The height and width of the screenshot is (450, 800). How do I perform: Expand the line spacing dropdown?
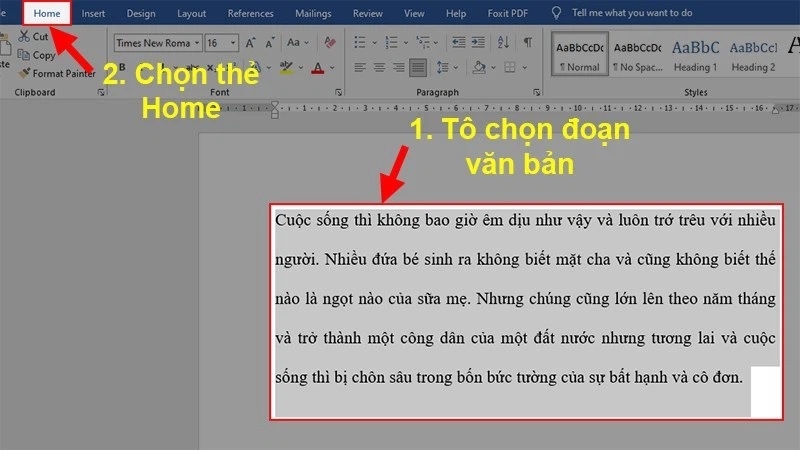click(x=447, y=68)
